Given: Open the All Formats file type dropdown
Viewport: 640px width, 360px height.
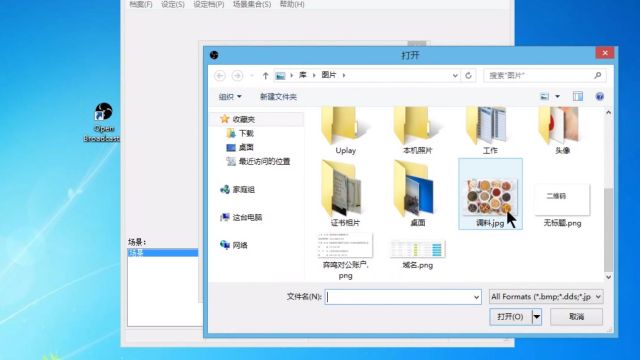Looking at the screenshot, I should (546, 297).
